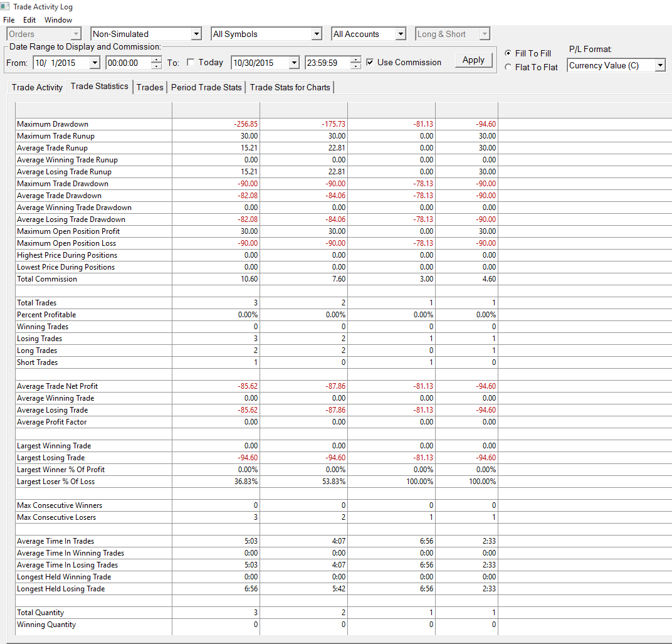Click the Trade Activity Log window icon

point(5,6)
